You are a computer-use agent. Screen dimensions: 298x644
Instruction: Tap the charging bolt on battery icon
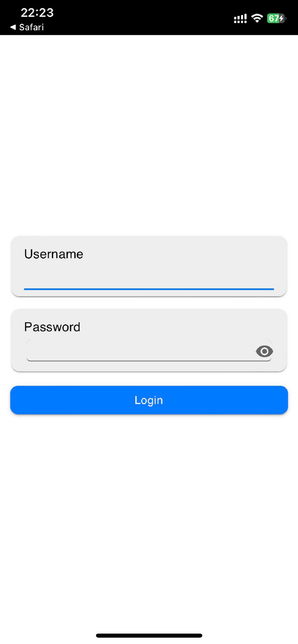point(282,18)
